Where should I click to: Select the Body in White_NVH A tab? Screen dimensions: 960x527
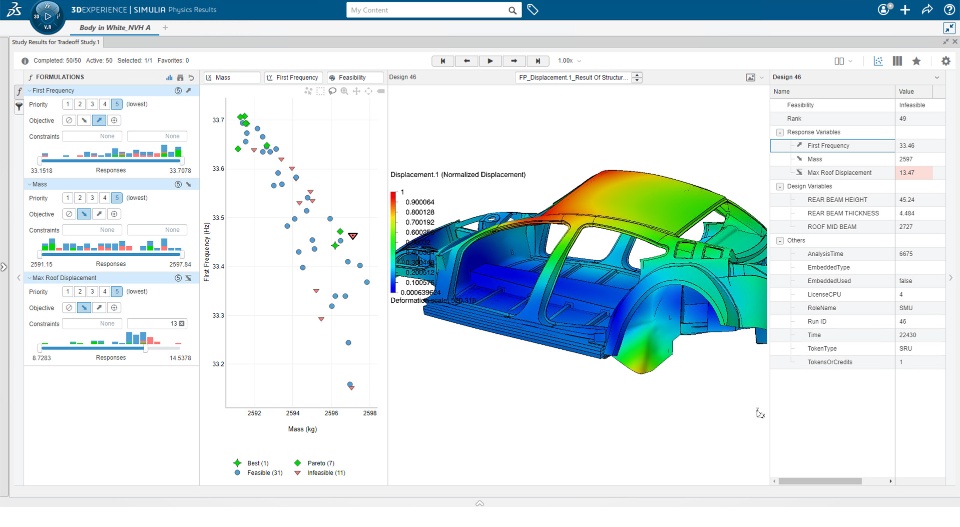(114, 28)
